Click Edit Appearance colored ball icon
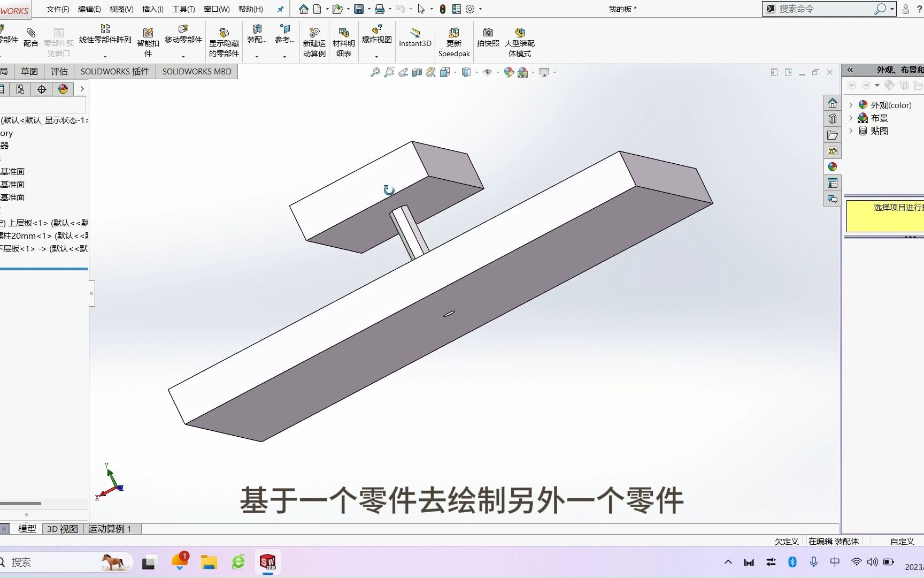Image resolution: width=924 pixels, height=578 pixels. [509, 72]
